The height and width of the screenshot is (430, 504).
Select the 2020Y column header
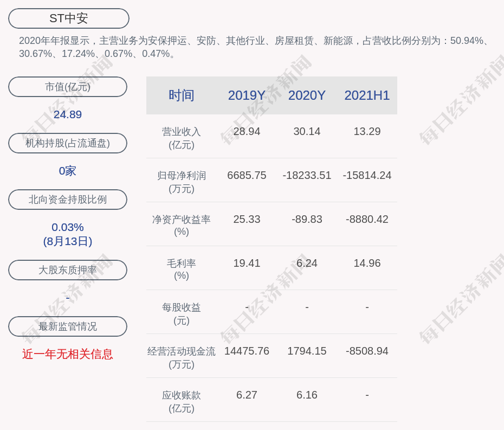[307, 95]
